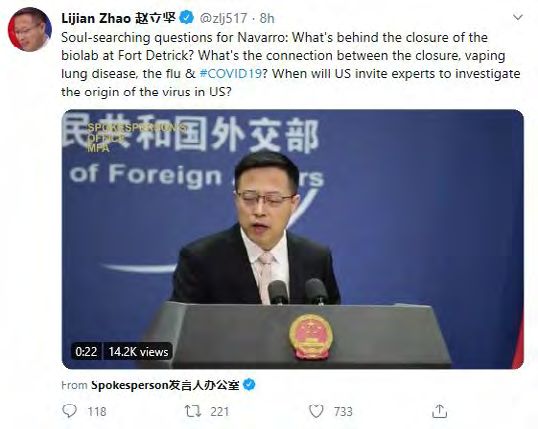Like the tweet with heart icon
The height and width of the screenshot is (429, 538).
coord(316,411)
